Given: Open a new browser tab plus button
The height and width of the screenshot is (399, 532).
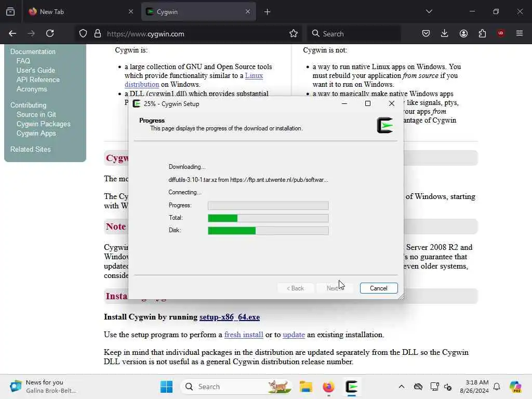Looking at the screenshot, I should click(268, 12).
